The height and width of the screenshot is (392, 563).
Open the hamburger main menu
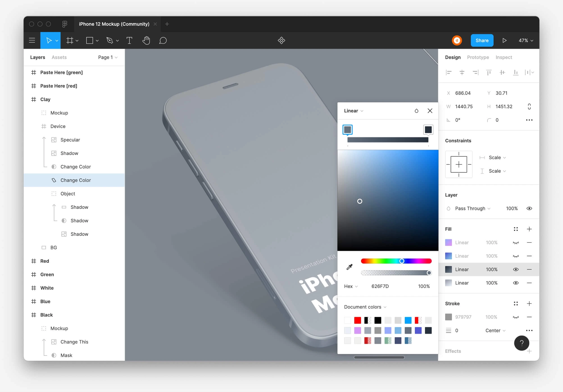(32, 41)
